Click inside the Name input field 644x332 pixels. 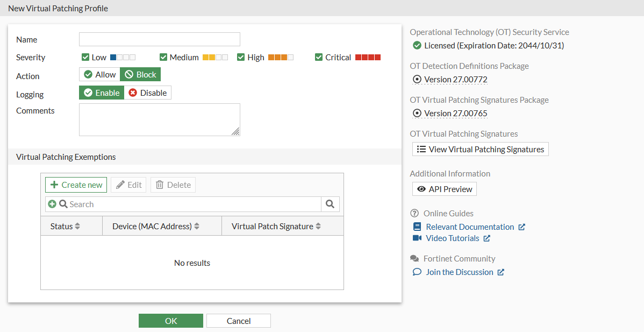point(159,39)
